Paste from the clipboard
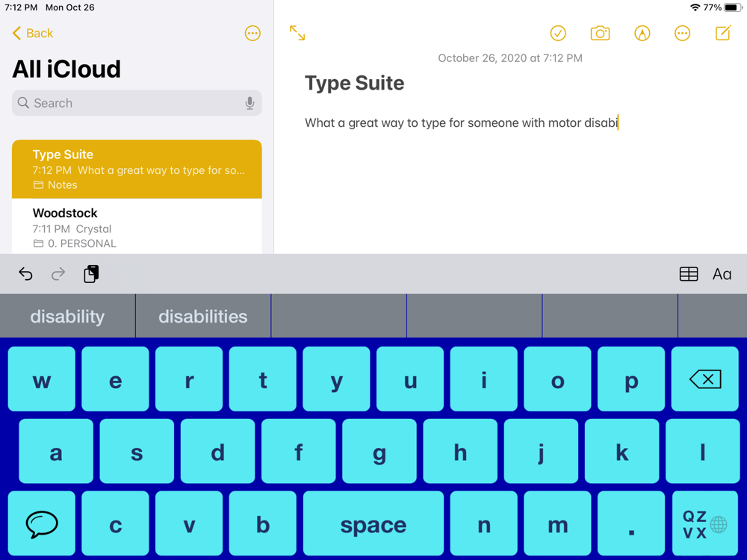Image resolution: width=747 pixels, height=560 pixels. tap(91, 274)
